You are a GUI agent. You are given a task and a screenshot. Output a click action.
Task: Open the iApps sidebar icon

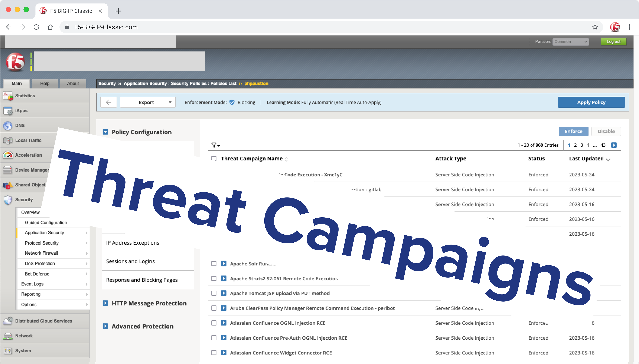tap(8, 111)
